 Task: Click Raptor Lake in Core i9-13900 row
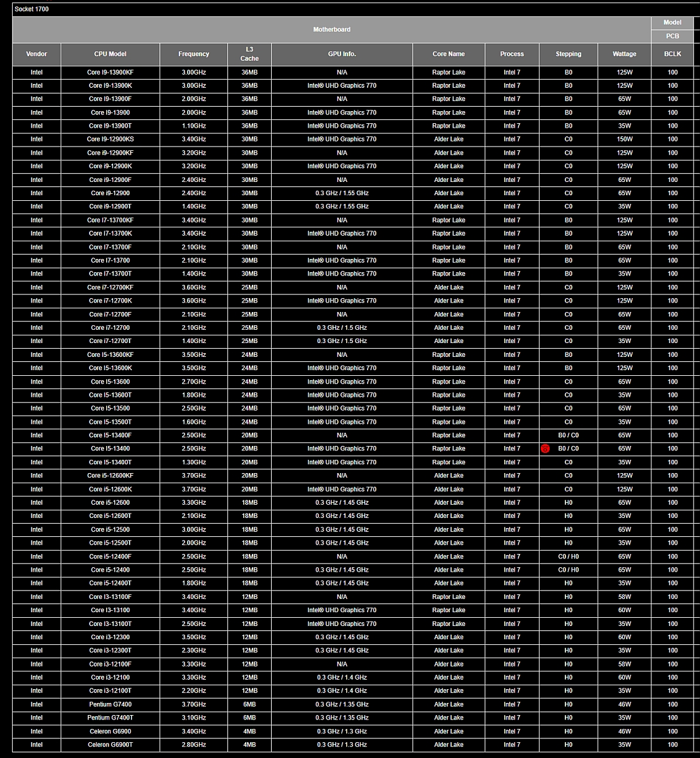(x=449, y=112)
